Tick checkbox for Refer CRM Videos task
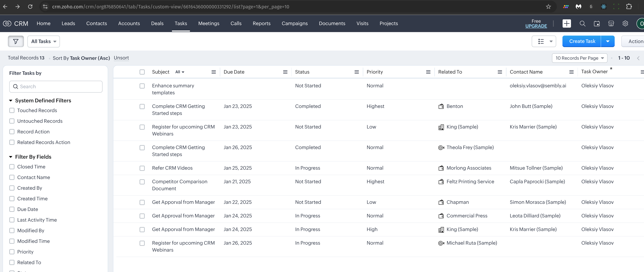This screenshot has width=644, height=272. pos(142,168)
